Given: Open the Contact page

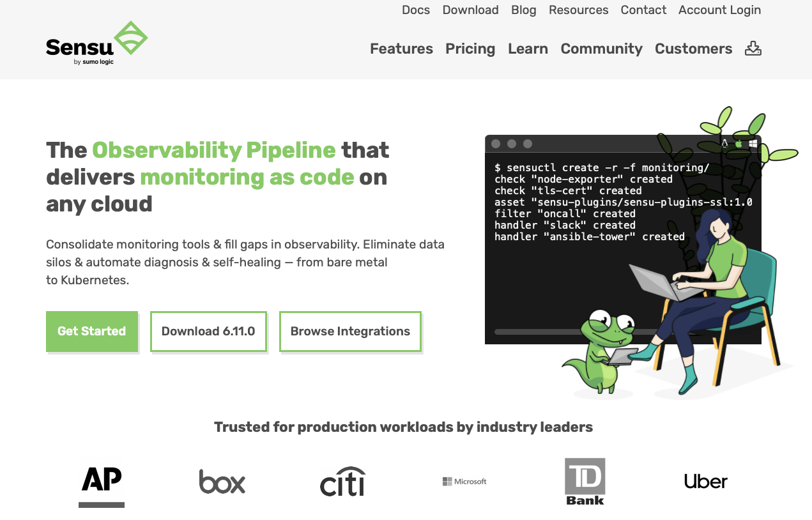Looking at the screenshot, I should [x=643, y=10].
